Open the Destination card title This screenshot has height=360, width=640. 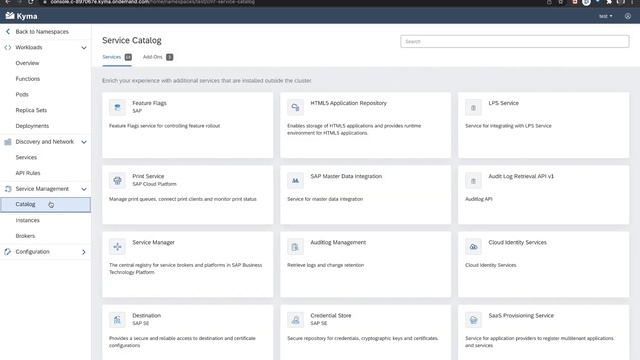tap(147, 315)
